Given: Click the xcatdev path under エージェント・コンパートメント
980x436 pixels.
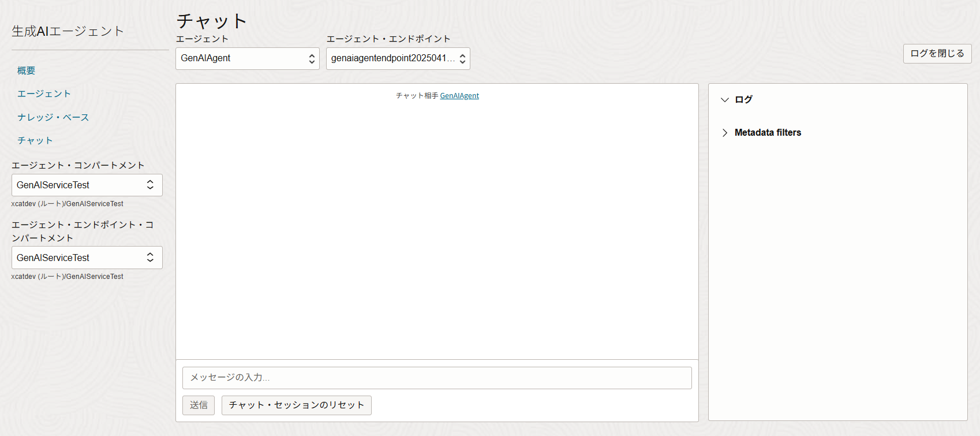Looking at the screenshot, I should (68, 204).
